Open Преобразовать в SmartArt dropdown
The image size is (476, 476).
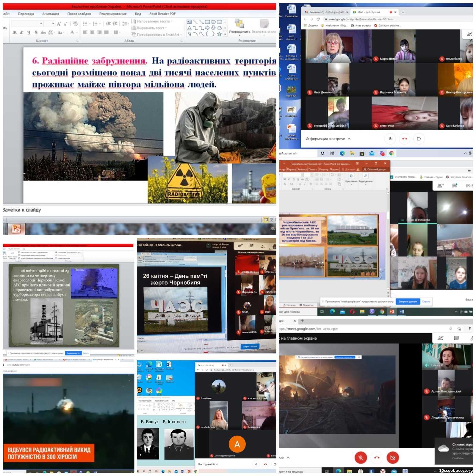tap(156, 35)
